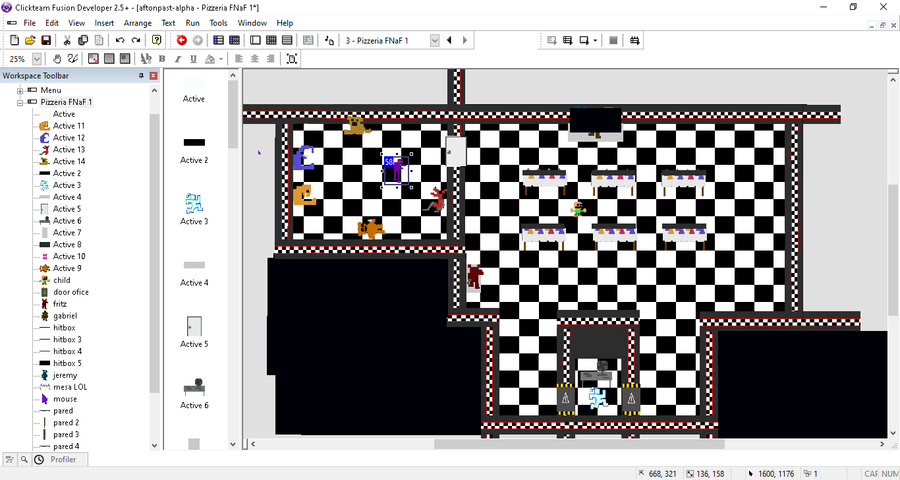Click the yellow Help question mark icon
The width and height of the screenshot is (900, 480).
pyautogui.click(x=156, y=40)
